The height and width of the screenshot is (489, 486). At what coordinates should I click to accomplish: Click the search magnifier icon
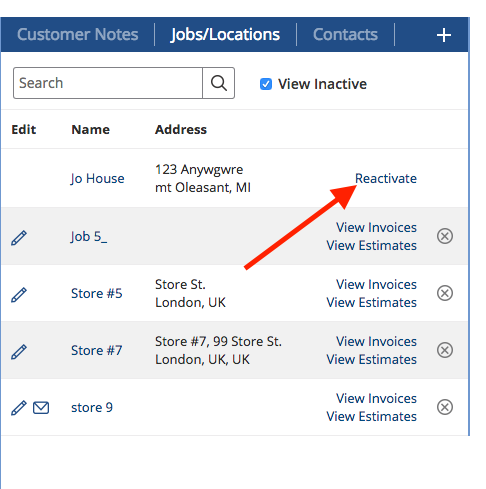[219, 83]
